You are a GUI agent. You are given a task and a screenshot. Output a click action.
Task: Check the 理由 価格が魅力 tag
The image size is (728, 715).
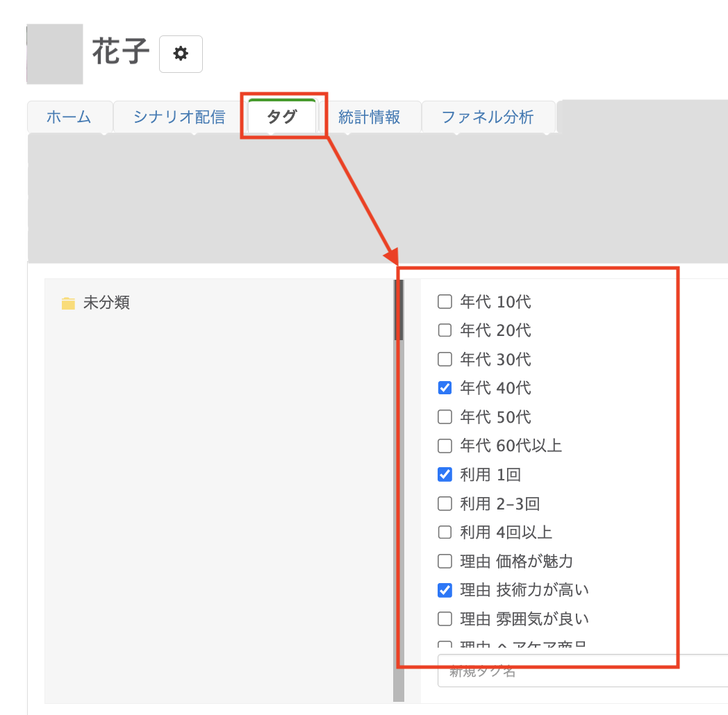pyautogui.click(x=445, y=562)
